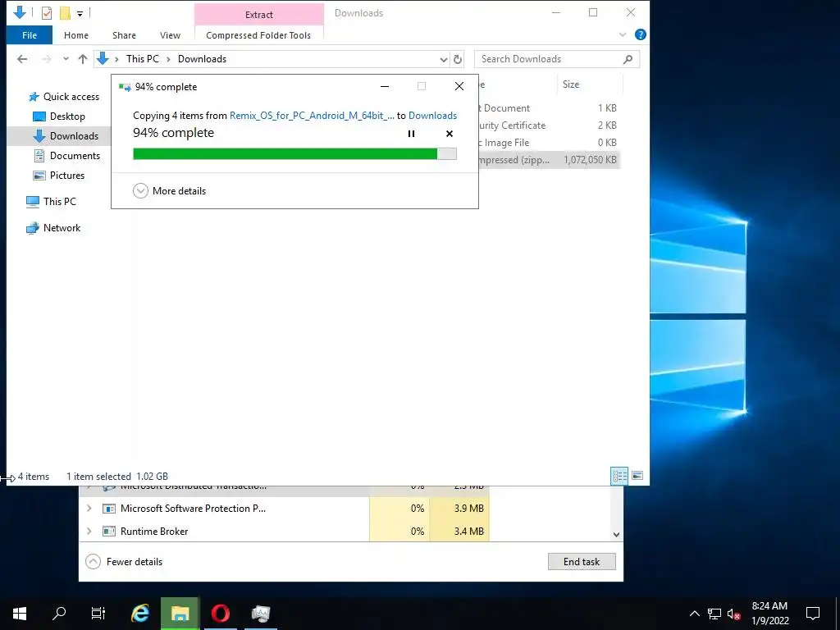Select the 1,072,050 KB compressed file row
840x630 pixels.
549,160
